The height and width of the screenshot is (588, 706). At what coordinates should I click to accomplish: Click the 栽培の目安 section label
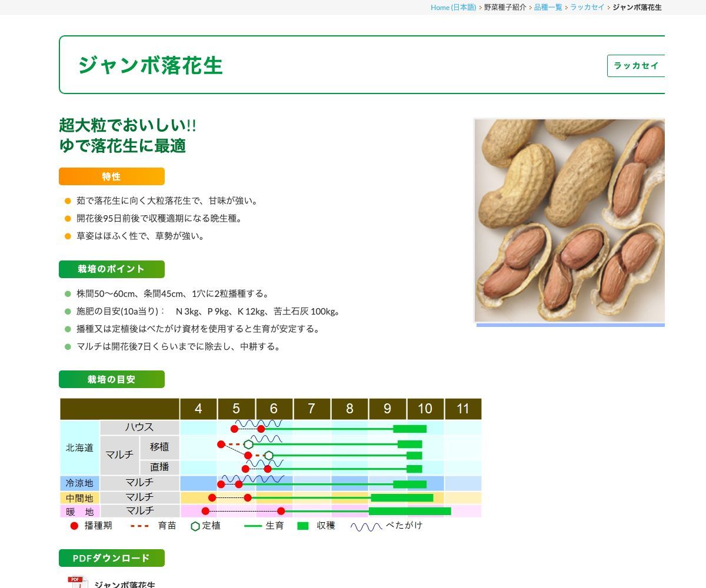(x=112, y=379)
